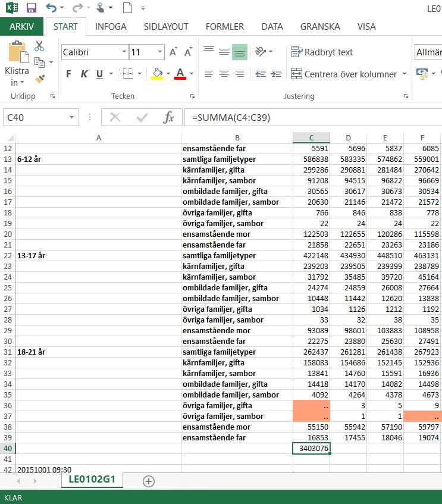Increase cell indent

coord(276,74)
